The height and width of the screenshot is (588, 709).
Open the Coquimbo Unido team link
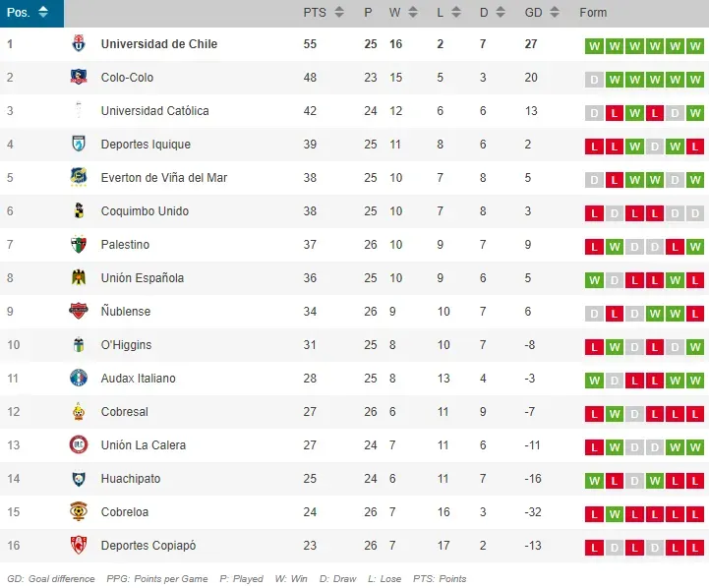[x=145, y=211]
